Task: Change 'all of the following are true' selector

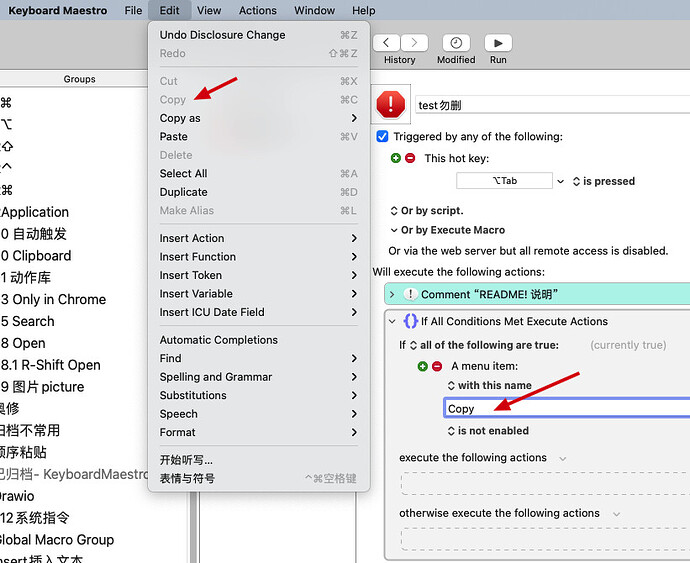Action: point(484,345)
